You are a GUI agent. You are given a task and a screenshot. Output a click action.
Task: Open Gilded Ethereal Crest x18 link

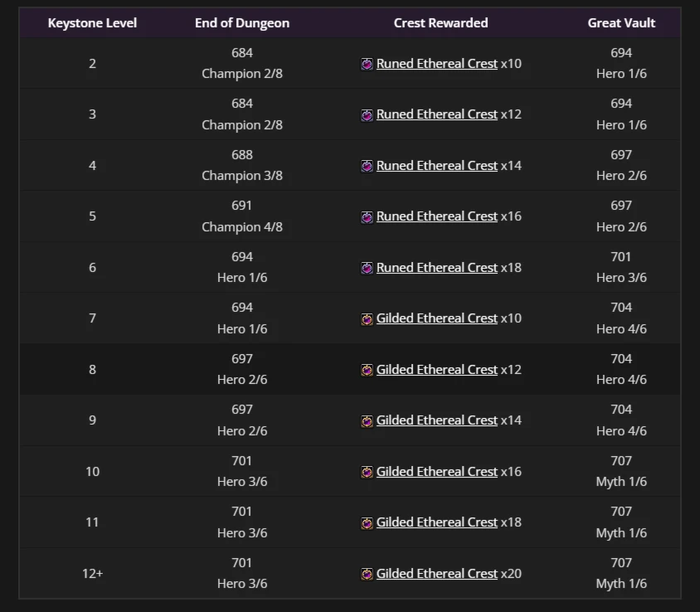coord(436,522)
